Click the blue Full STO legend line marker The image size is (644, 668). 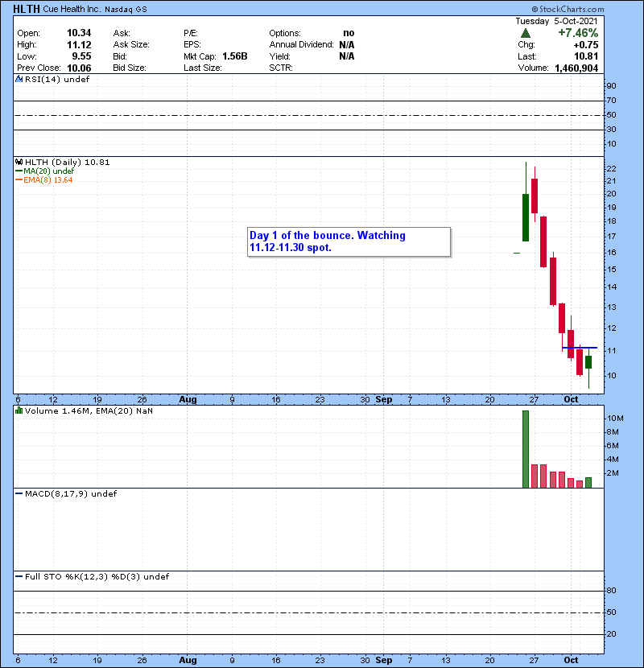click(19, 577)
